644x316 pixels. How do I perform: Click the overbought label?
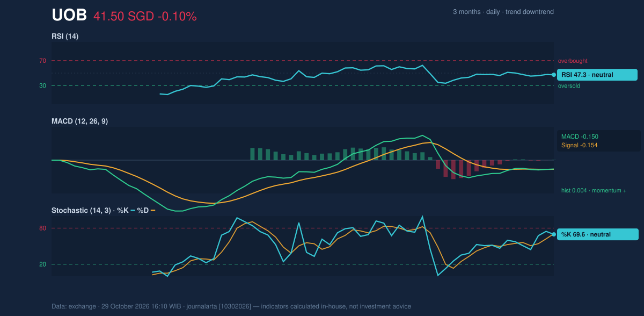tap(572, 61)
